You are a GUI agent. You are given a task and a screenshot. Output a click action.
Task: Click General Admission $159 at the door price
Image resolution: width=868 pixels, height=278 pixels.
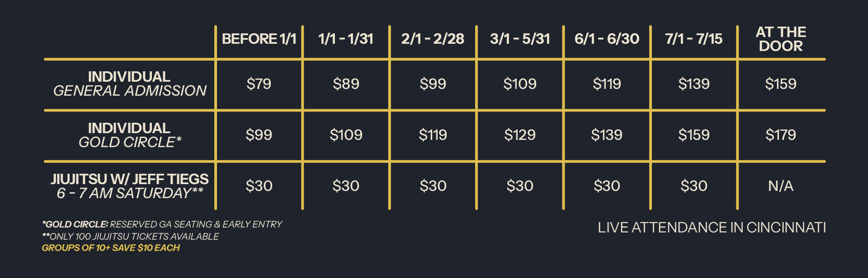coord(781,84)
